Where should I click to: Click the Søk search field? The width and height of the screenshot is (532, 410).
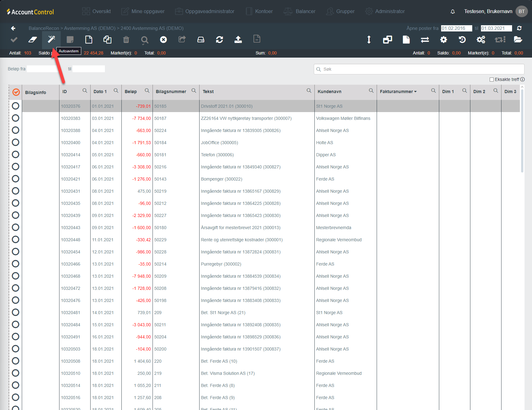click(419, 69)
